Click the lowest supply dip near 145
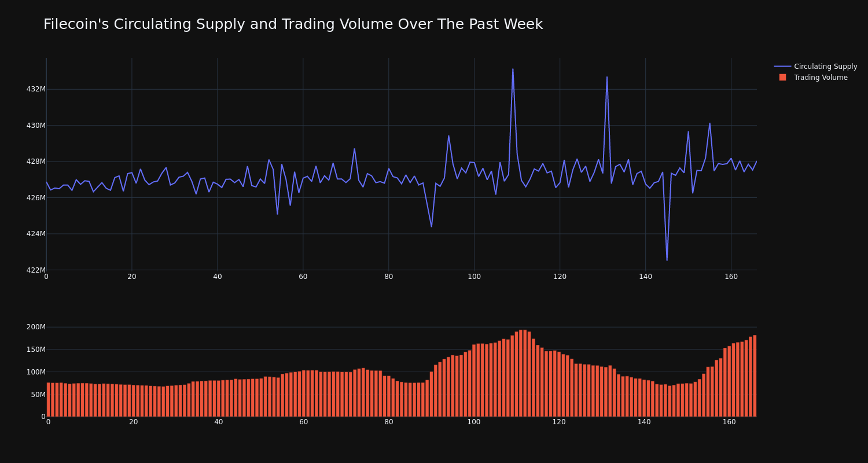Image resolution: width=868 pixels, height=463 pixels. coord(667,260)
